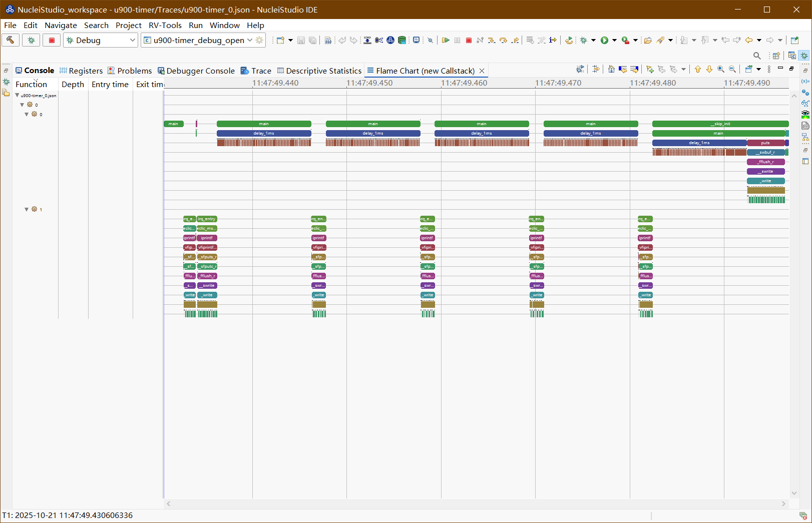Click the zoom in magnifier in Flame Chart
Image resolution: width=812 pixels, height=523 pixels.
(721, 70)
